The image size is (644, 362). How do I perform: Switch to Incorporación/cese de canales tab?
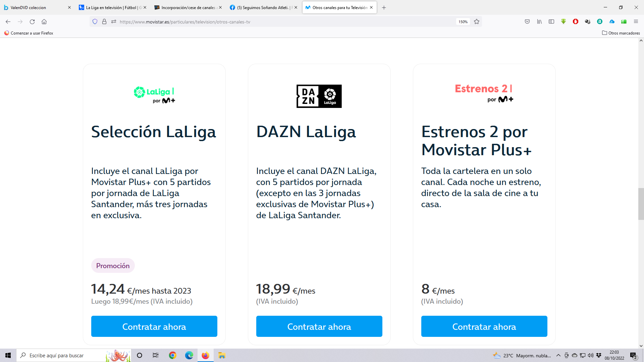coord(189,7)
